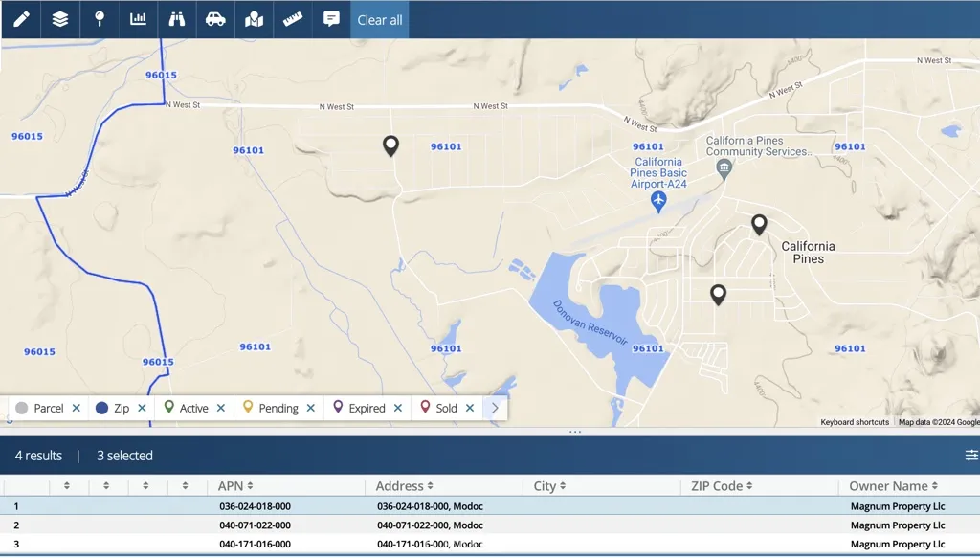Click the Clear all button

(x=380, y=20)
